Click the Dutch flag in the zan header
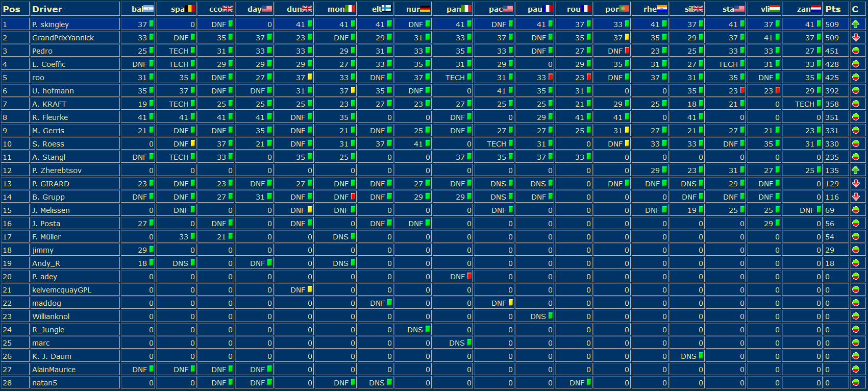 click(x=815, y=9)
